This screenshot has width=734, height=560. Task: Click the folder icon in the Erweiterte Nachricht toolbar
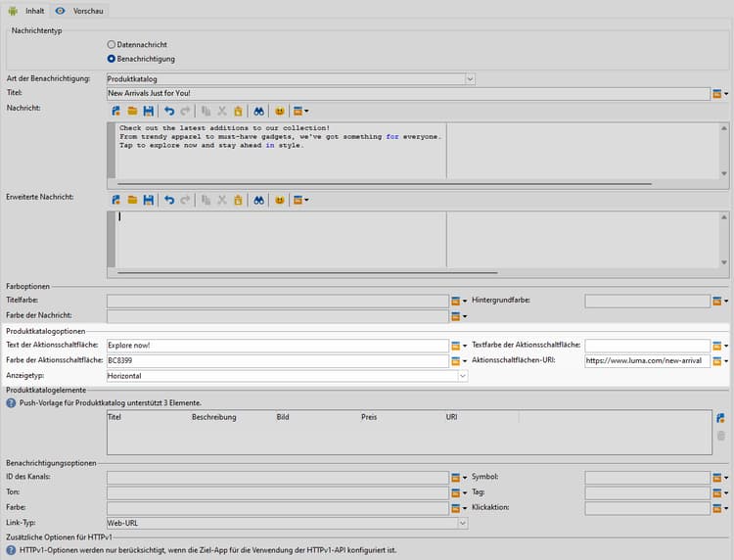point(132,200)
